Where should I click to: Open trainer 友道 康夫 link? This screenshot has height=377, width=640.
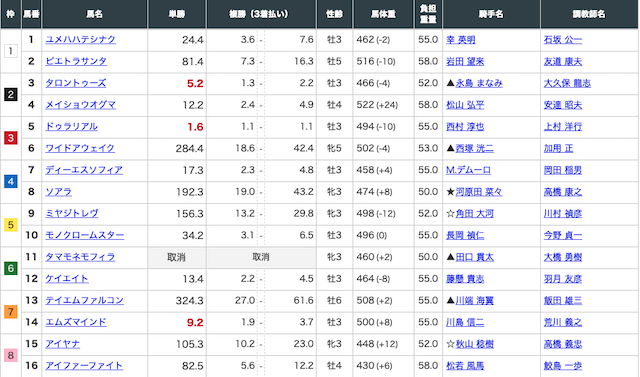[562, 62]
